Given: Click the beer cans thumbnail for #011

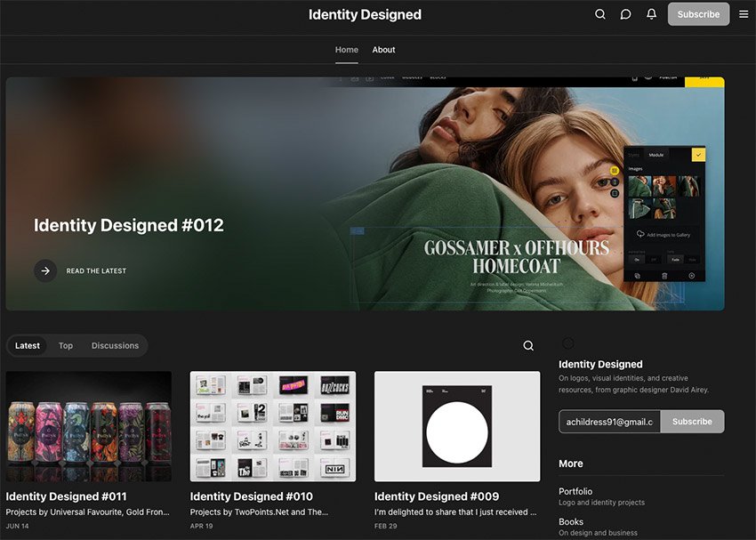Looking at the screenshot, I should [x=89, y=426].
